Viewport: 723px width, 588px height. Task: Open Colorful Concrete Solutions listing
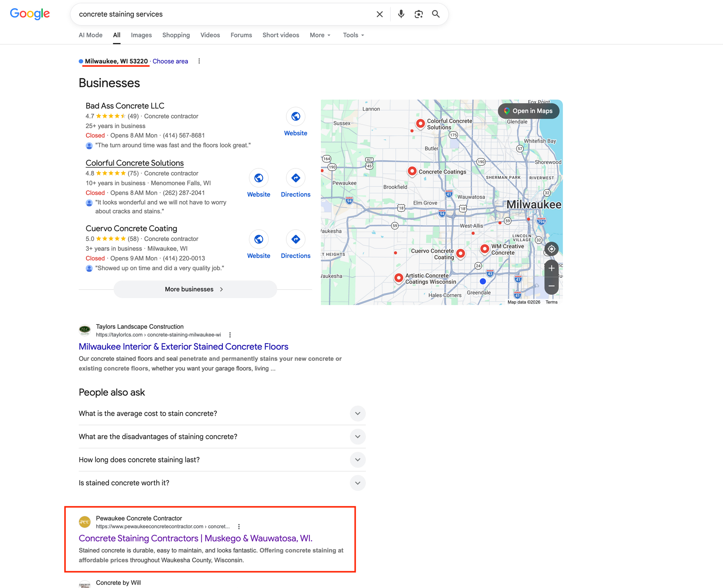point(134,163)
